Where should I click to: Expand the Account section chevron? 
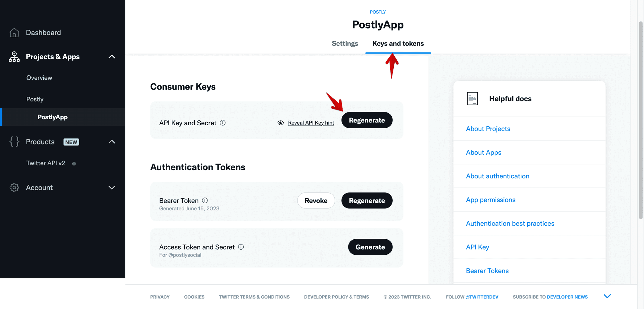[x=112, y=187]
